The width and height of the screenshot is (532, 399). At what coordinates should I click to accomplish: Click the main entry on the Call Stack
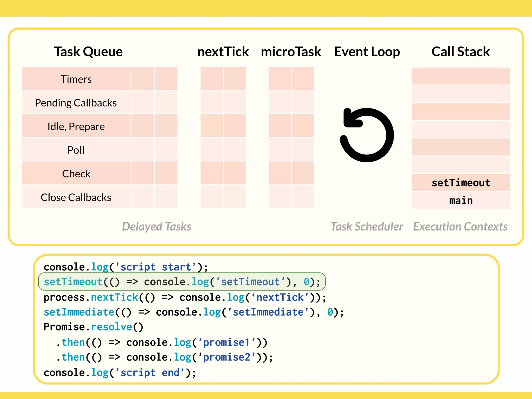(x=461, y=201)
